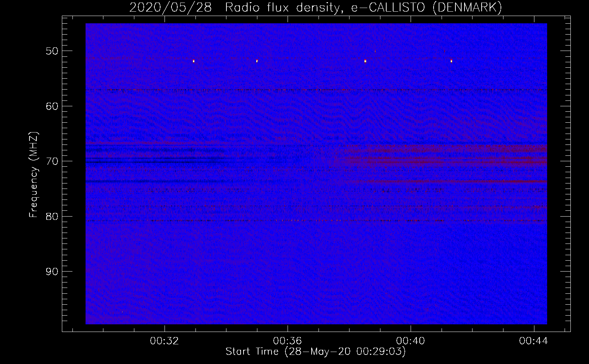Click the bright burst spot near 00:41 at 52 MHz
The width and height of the screenshot is (589, 364).
tap(451, 61)
